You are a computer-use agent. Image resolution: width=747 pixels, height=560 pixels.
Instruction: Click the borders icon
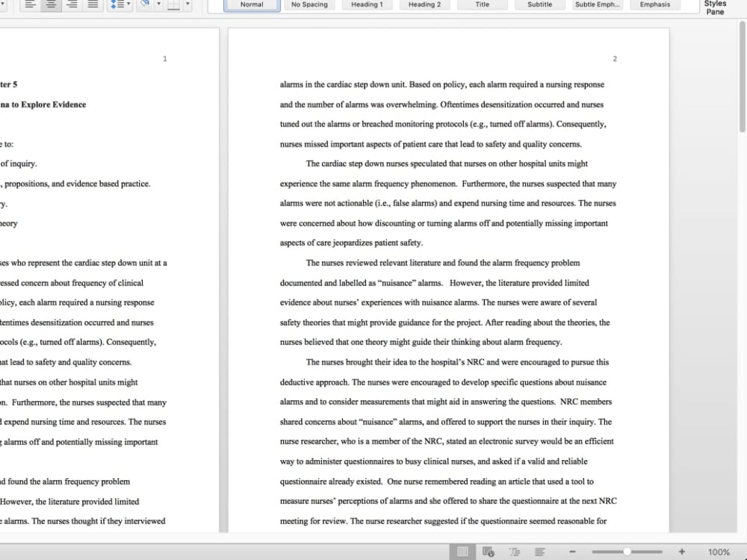coord(174,5)
